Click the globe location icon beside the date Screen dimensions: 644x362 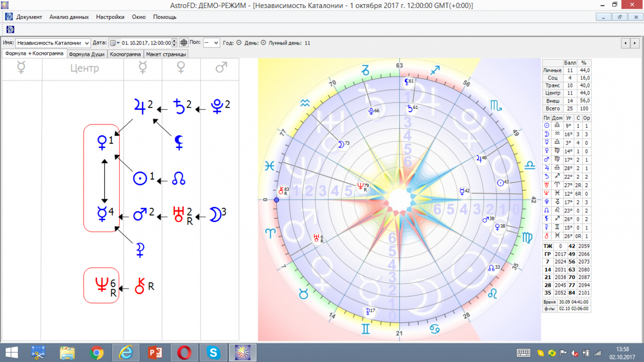click(184, 43)
